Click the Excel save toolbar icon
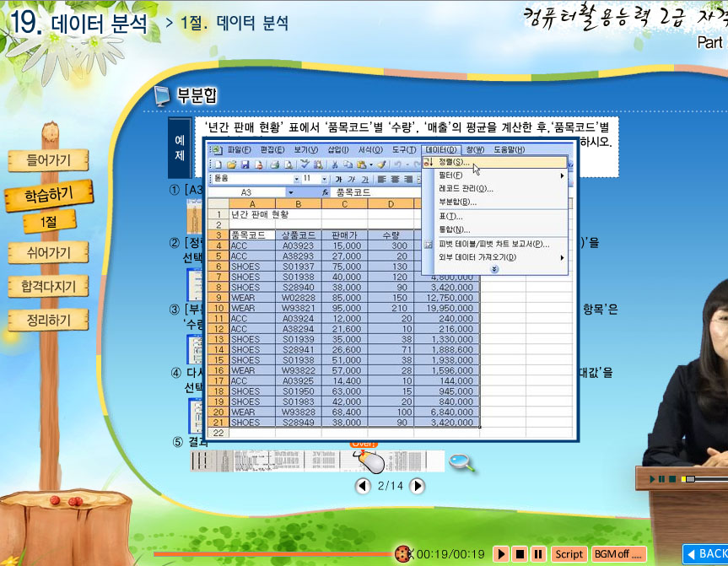The height and width of the screenshot is (566, 728). click(245, 164)
